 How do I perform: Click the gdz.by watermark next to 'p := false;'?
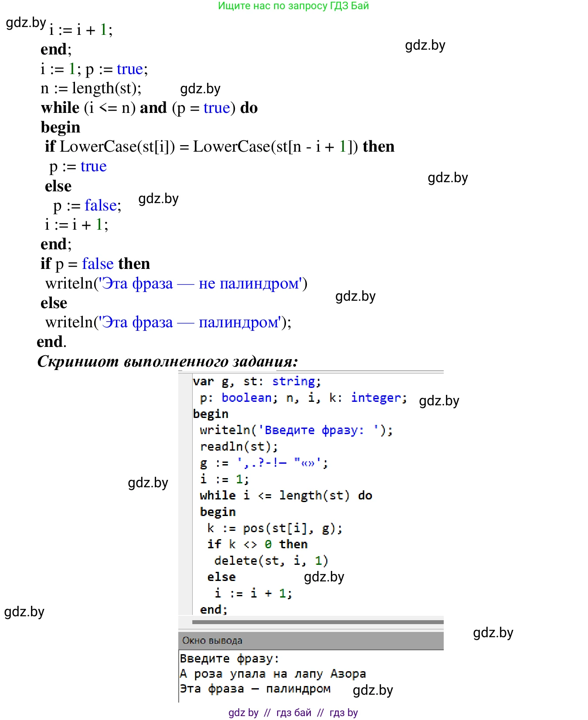tap(158, 199)
